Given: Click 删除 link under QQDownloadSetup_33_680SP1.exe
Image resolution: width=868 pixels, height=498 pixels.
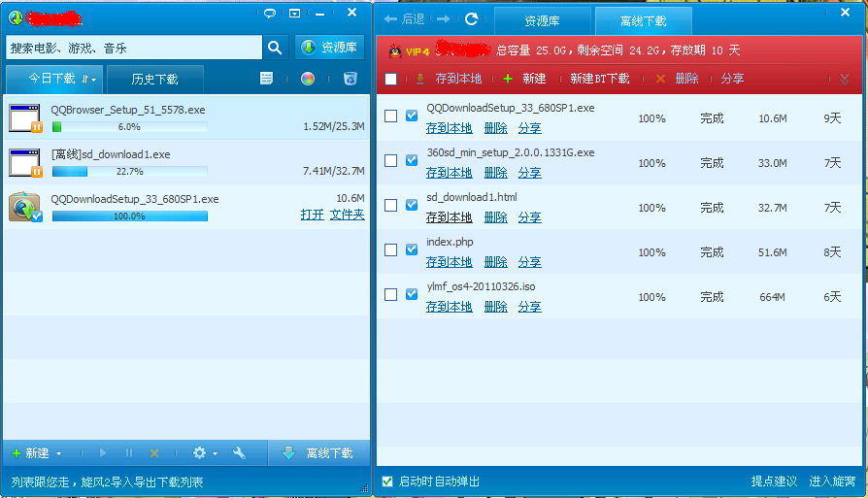Looking at the screenshot, I should pos(496,128).
